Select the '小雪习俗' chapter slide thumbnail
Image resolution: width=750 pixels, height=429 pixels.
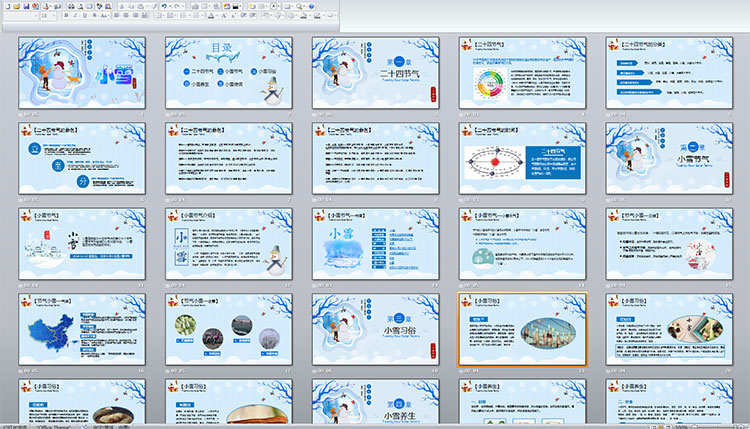(x=375, y=330)
